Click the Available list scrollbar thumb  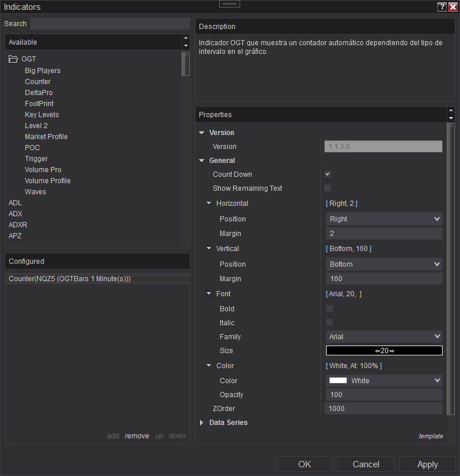click(x=186, y=64)
